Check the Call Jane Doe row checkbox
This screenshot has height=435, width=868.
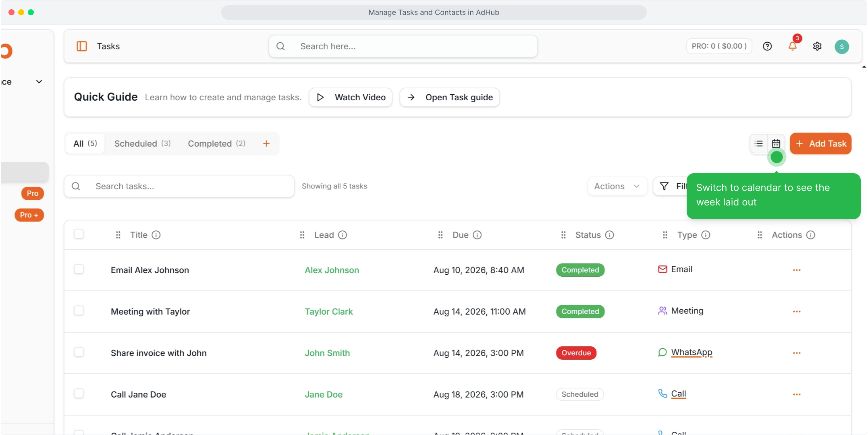point(79,394)
